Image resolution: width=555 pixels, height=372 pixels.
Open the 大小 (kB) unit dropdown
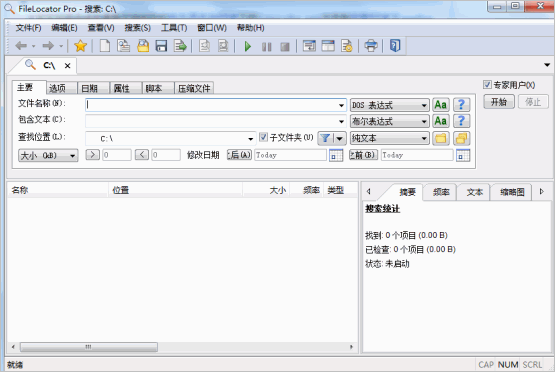(48, 155)
